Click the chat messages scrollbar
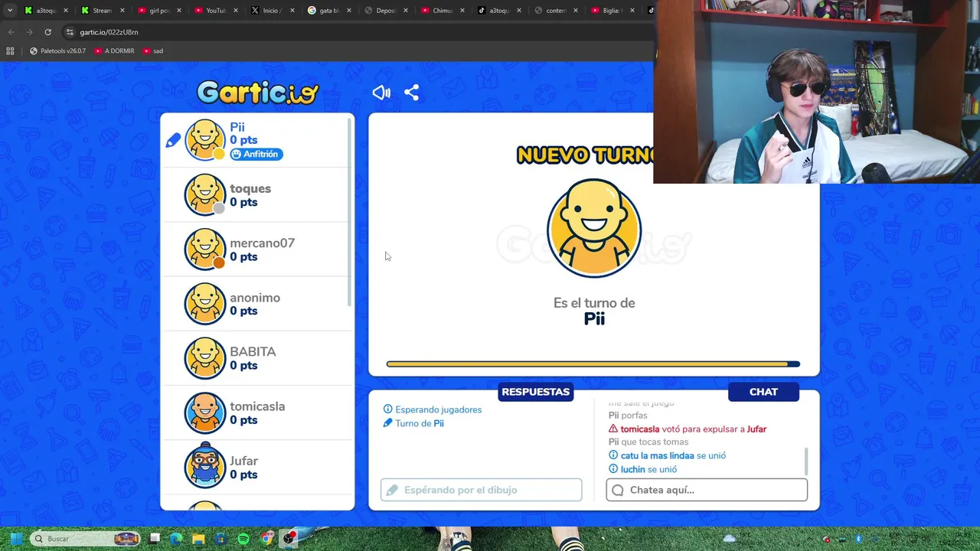Image resolution: width=980 pixels, height=551 pixels. point(805,461)
